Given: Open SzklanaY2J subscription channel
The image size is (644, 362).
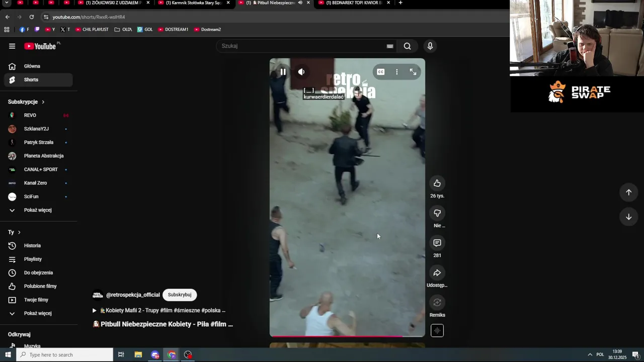Looking at the screenshot, I should point(38,129).
